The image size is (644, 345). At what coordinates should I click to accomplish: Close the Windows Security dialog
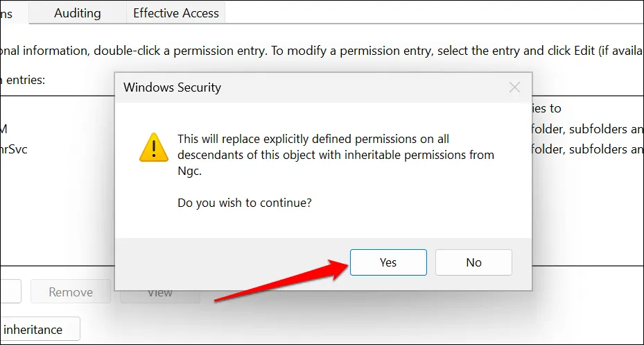point(514,87)
